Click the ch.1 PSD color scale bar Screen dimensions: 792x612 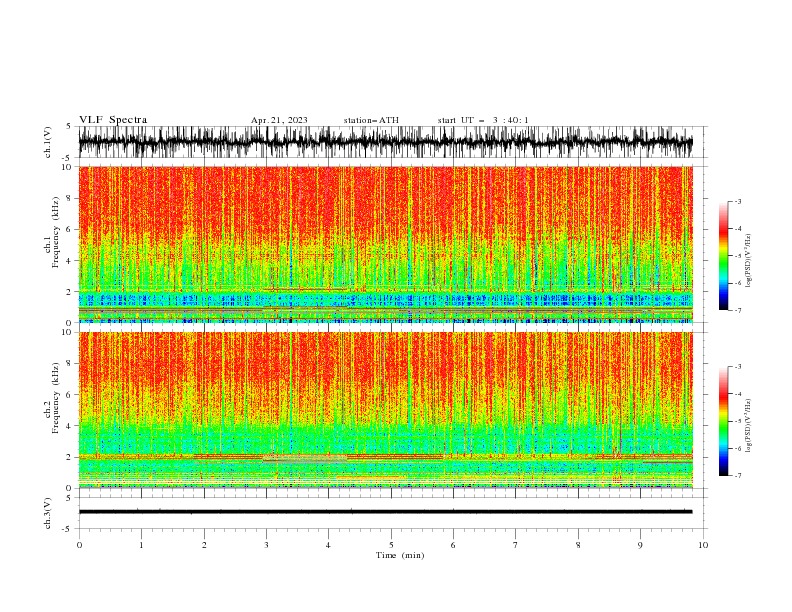pyautogui.click(x=723, y=256)
